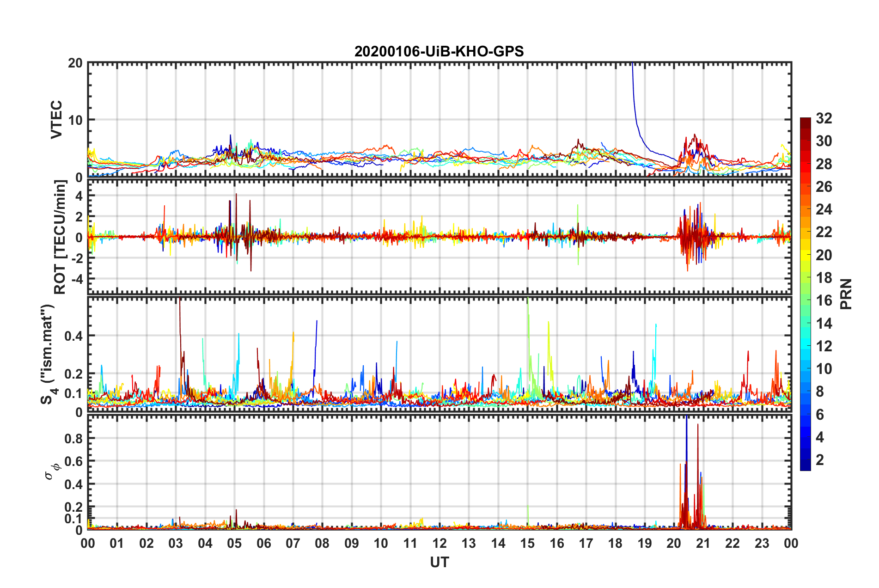Viewport: 879px width, 588px height.
Task: Click the -4 tick on the ROT axis
Action: [76, 279]
